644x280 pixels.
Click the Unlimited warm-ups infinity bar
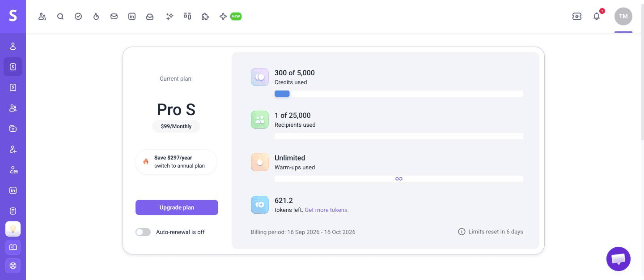399,179
